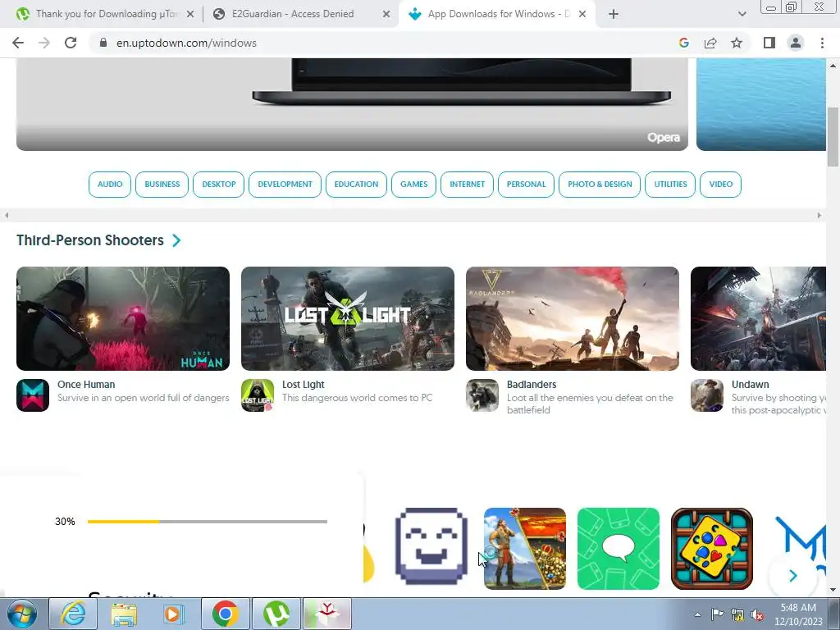Open the BUSINESS category
The height and width of the screenshot is (630, 840).
click(x=162, y=185)
